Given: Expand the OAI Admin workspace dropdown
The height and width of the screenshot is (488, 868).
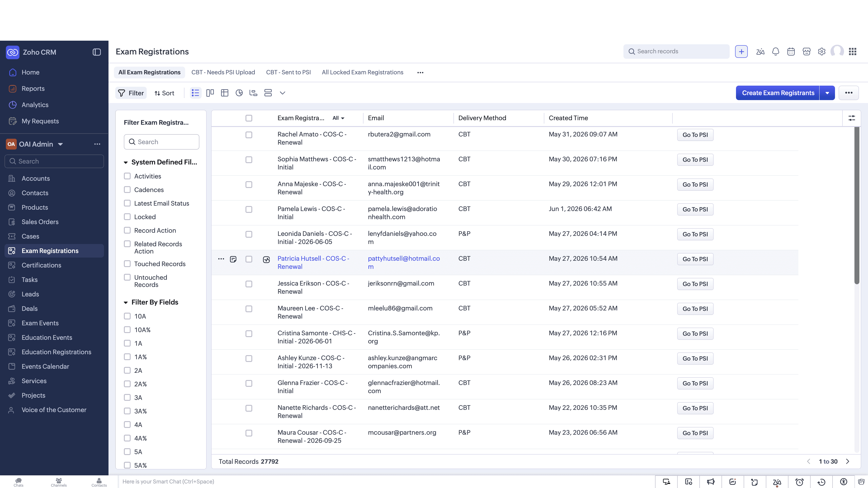Looking at the screenshot, I should pyautogui.click(x=60, y=144).
